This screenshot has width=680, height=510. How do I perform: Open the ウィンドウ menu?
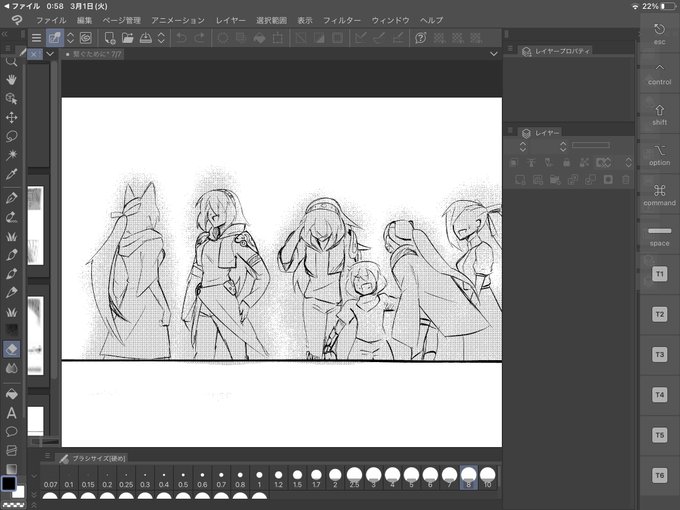(x=390, y=20)
